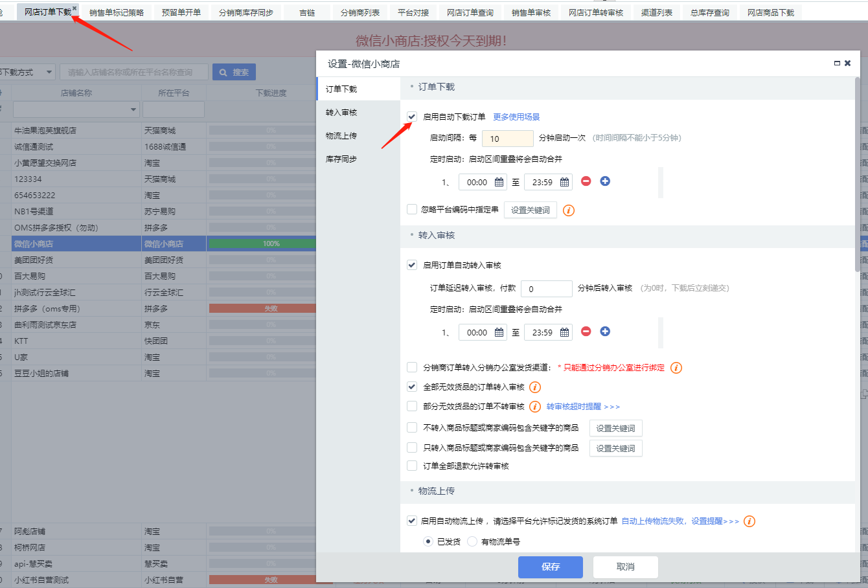868x588 pixels.
Task: Remove the scheduled interval in 转入审核 section
Action: point(586,332)
